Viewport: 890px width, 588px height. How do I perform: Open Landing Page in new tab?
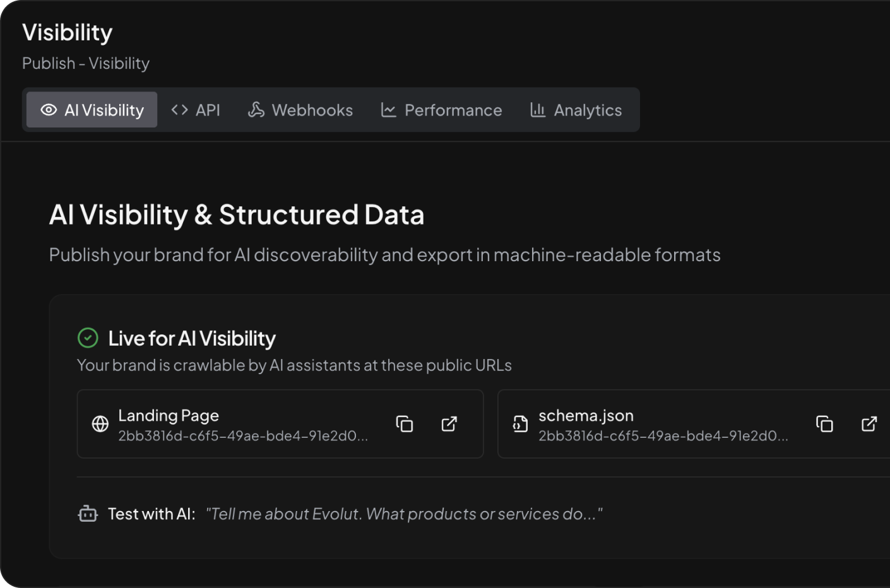(x=449, y=424)
